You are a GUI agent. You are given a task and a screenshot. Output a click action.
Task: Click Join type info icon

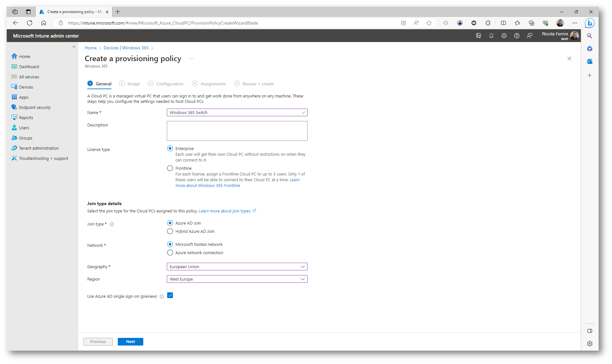(112, 224)
